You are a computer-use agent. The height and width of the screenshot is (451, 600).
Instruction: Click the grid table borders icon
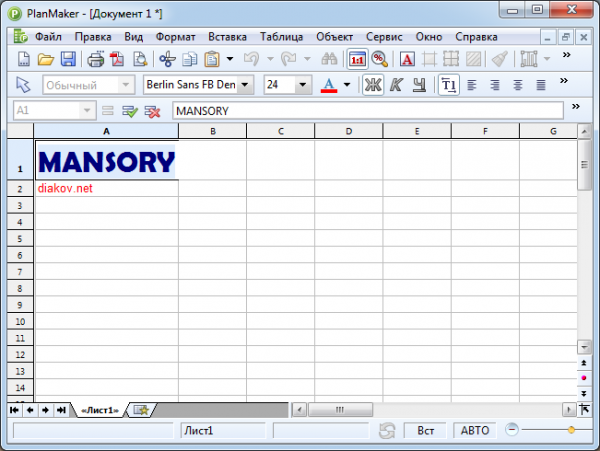point(451,59)
